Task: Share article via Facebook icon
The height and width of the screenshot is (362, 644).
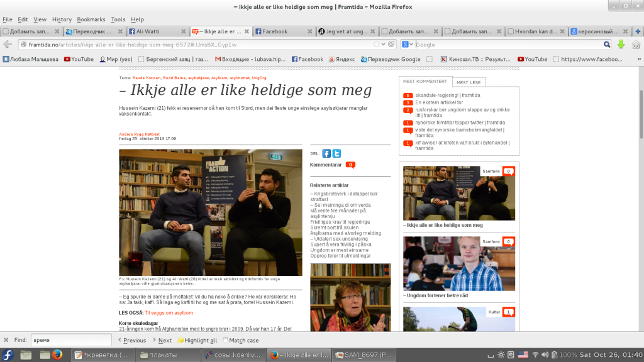Action: (x=326, y=153)
